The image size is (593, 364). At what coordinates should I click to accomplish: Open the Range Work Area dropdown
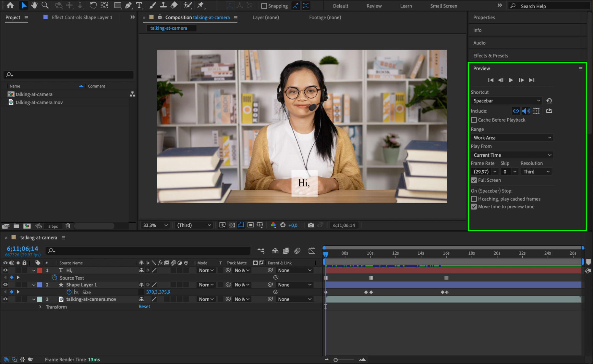[x=512, y=138]
